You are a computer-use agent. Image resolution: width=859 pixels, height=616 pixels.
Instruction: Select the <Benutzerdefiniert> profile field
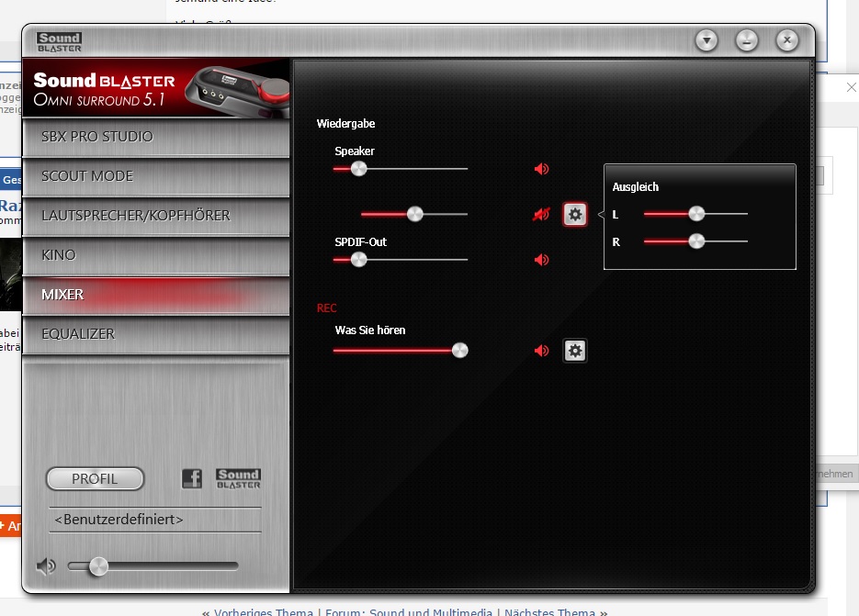pos(155,519)
